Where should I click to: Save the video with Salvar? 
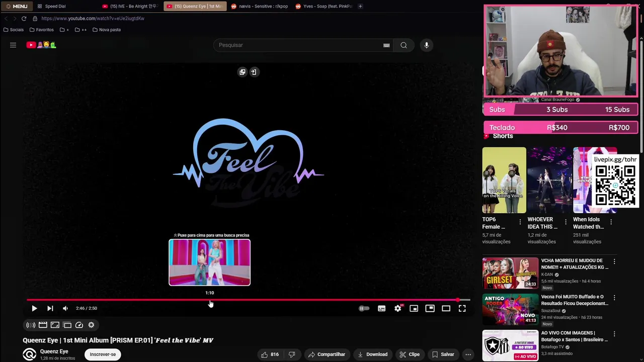(443, 354)
